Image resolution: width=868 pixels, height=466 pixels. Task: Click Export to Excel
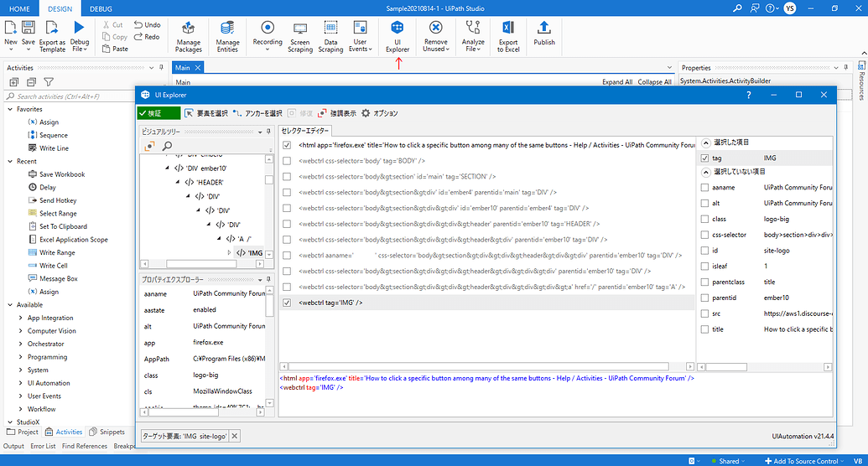508,37
